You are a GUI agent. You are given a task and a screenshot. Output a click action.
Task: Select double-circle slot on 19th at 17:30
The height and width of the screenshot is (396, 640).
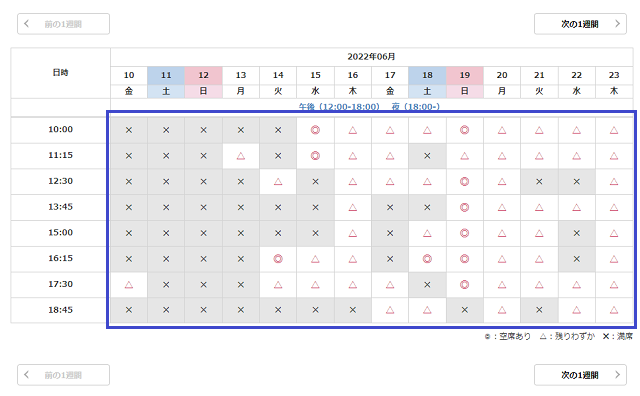[464, 285]
